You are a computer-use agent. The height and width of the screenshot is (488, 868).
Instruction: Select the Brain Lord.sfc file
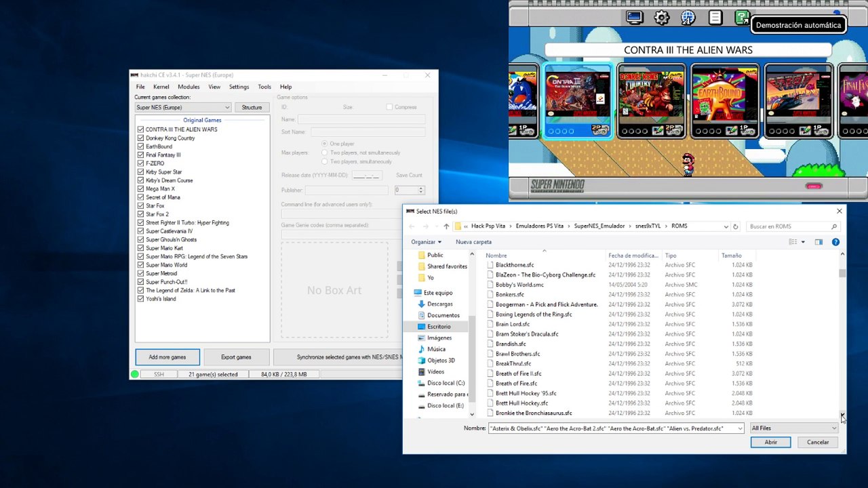click(x=513, y=324)
